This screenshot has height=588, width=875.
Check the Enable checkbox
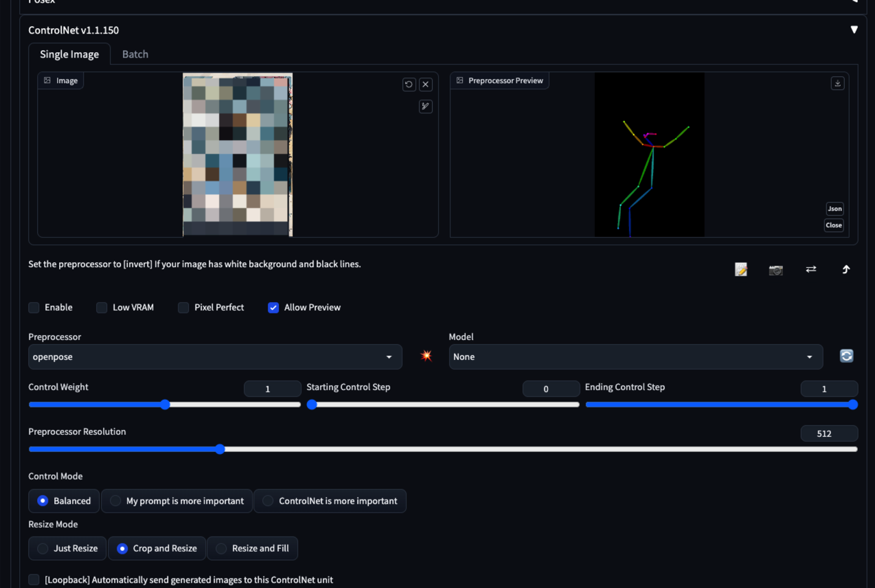34,308
